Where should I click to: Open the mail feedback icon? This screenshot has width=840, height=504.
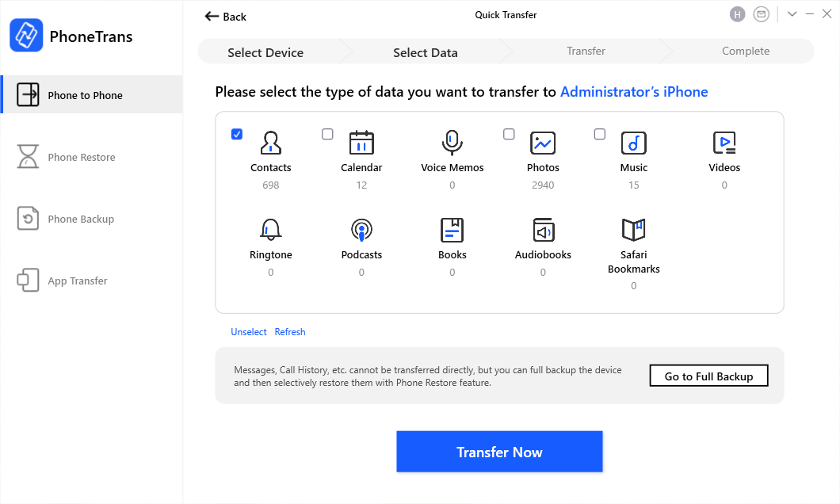tap(762, 14)
